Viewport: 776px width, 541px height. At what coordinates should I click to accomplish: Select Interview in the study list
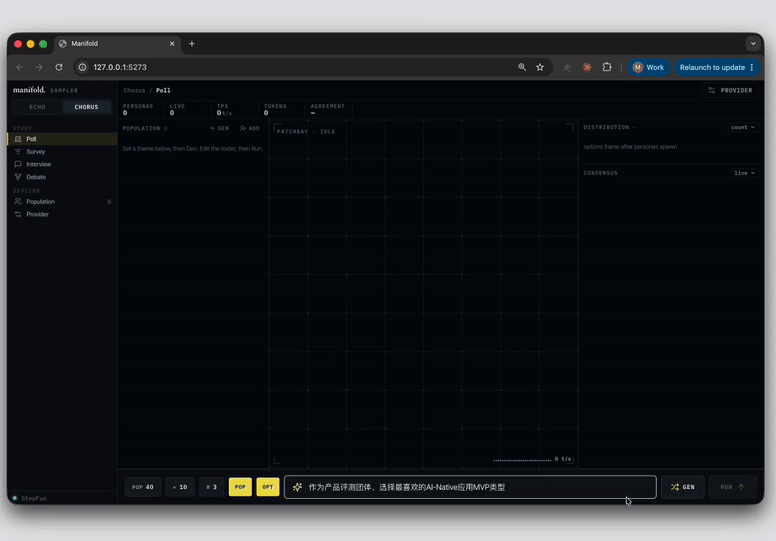pyautogui.click(x=63, y=164)
